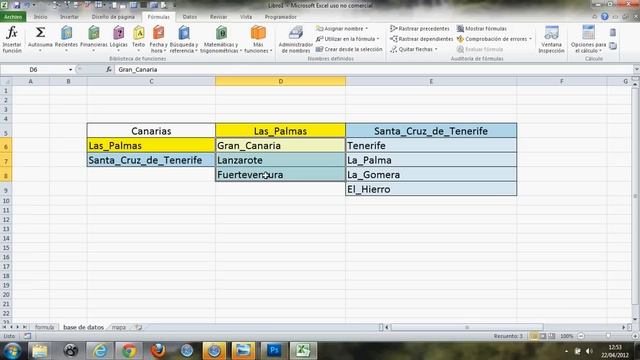640x360 pixels.
Task: Open Ventana Inspección
Action: click(551, 39)
